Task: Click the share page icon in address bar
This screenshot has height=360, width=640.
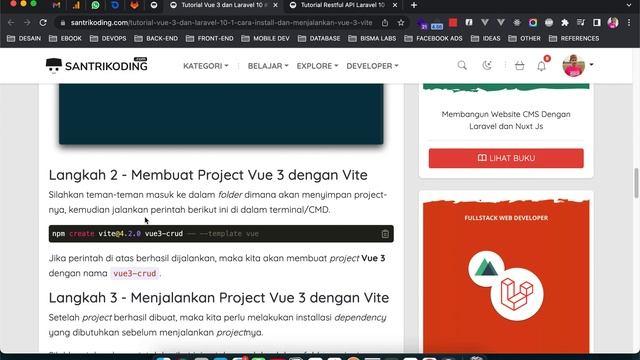Action: pos(385,23)
